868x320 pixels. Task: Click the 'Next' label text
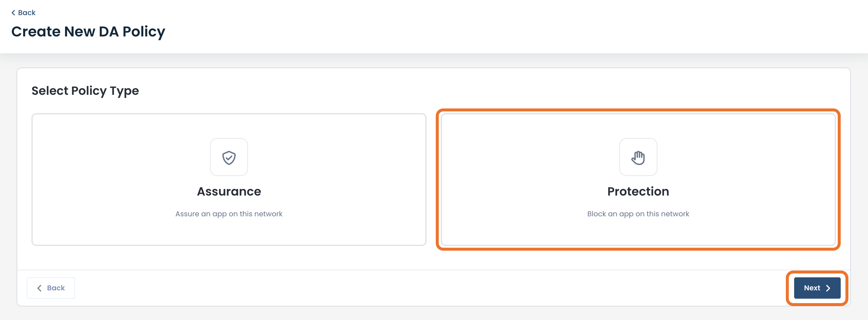[812, 288]
